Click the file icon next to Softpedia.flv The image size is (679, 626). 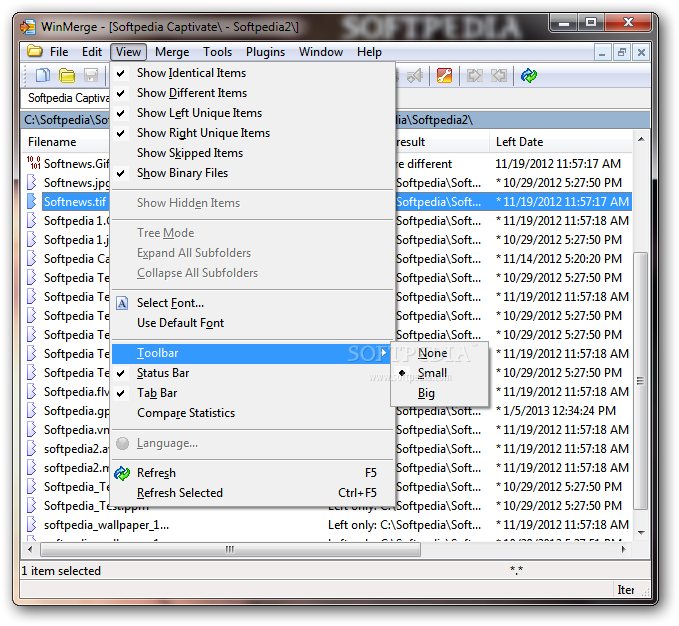pos(31,391)
